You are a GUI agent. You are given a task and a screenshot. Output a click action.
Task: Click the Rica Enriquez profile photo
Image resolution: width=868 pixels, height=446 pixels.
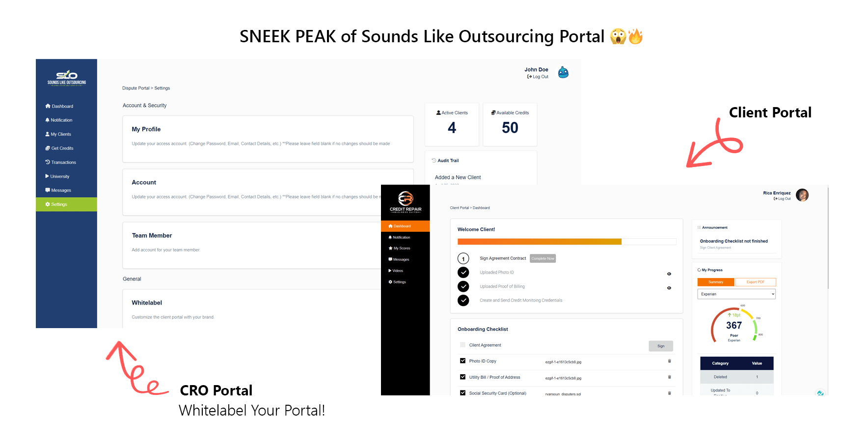pyautogui.click(x=802, y=195)
